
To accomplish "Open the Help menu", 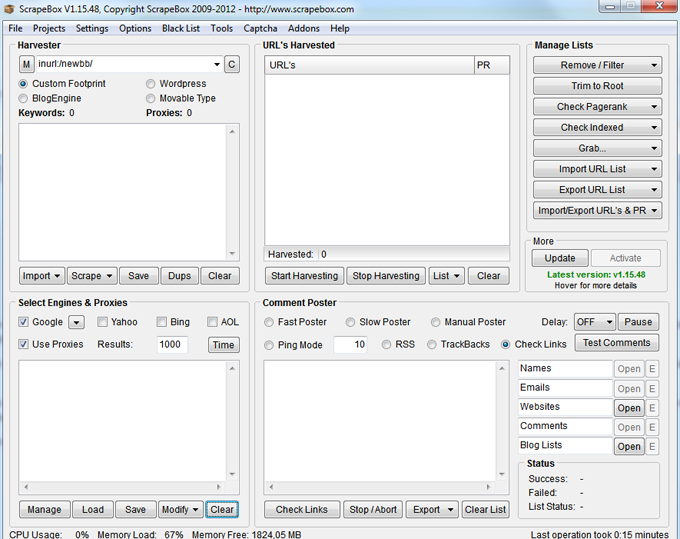I will tap(340, 29).
